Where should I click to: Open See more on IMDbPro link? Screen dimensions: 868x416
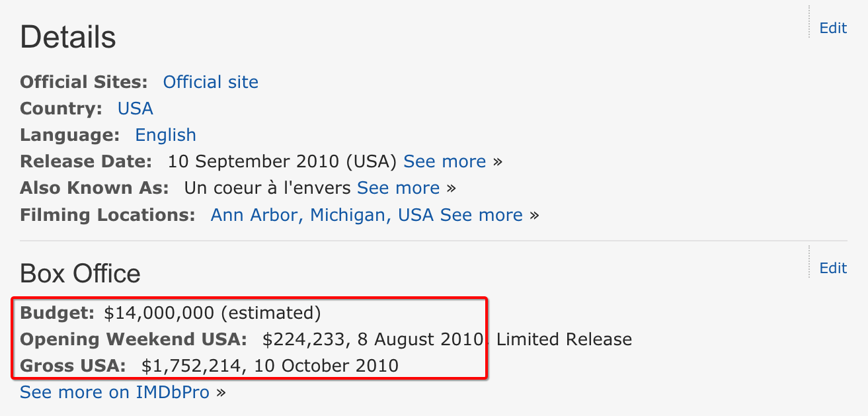click(115, 392)
